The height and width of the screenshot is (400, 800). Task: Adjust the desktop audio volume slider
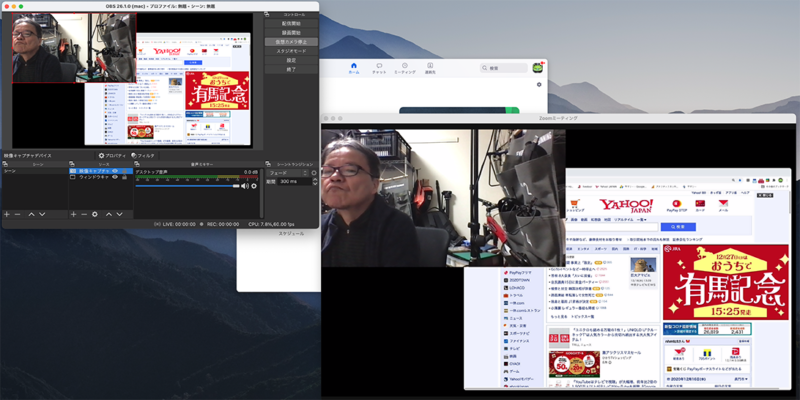pyautogui.click(x=187, y=186)
